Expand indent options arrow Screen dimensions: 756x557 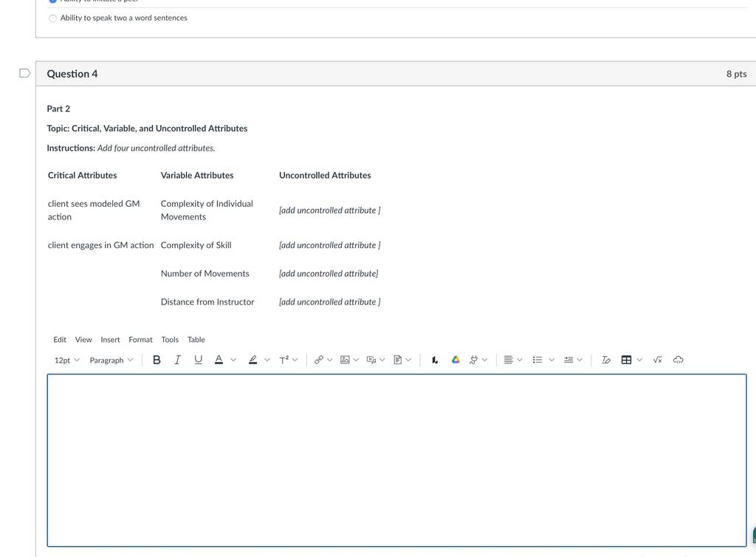(580, 360)
